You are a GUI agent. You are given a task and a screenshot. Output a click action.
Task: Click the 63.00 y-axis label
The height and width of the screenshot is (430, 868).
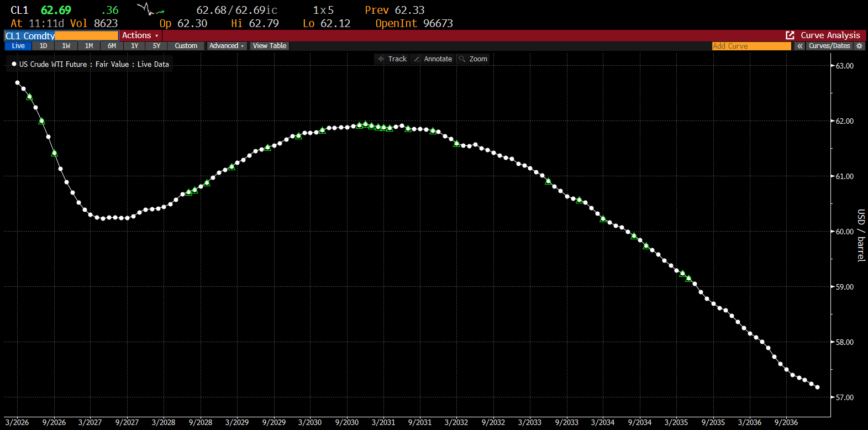[844, 66]
